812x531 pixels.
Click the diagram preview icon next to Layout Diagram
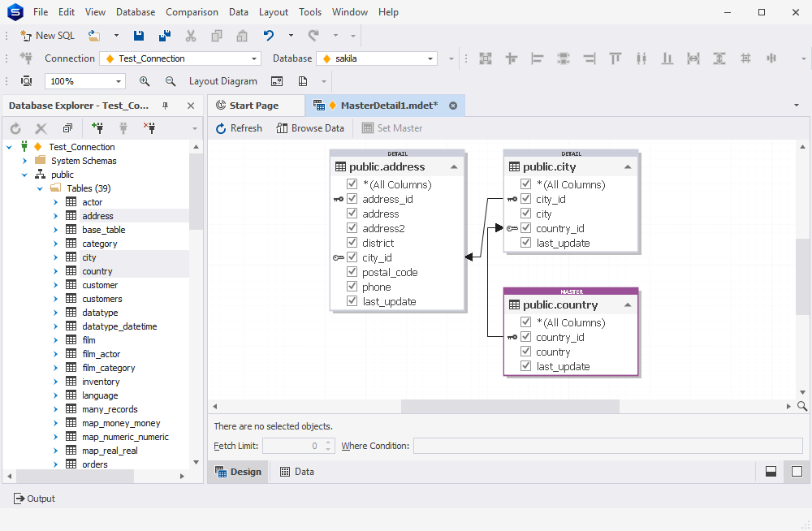click(x=277, y=81)
